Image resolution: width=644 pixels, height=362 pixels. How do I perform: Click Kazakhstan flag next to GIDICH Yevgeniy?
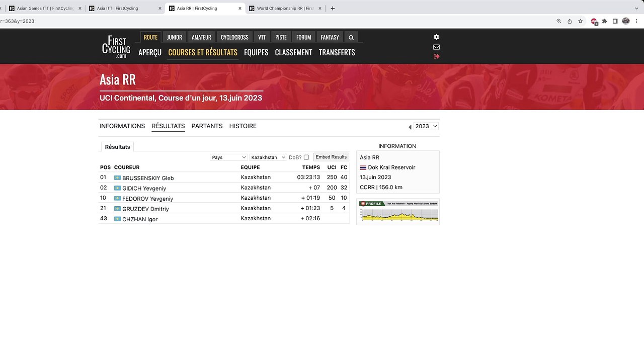click(x=117, y=188)
